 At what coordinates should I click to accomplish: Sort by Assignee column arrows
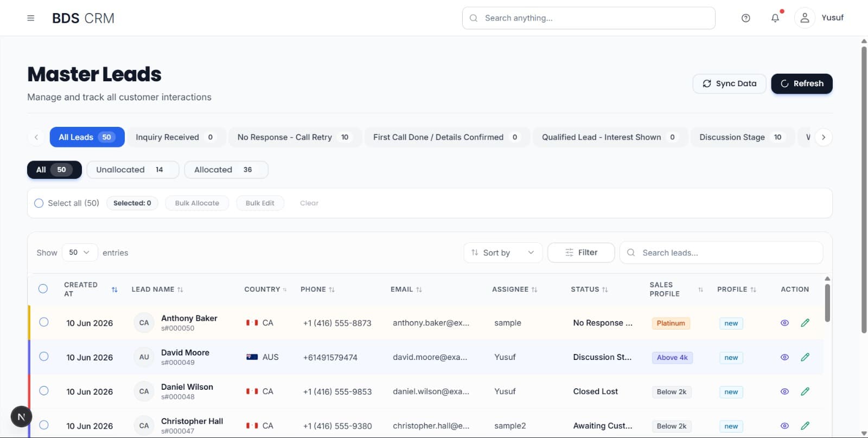pyautogui.click(x=534, y=289)
